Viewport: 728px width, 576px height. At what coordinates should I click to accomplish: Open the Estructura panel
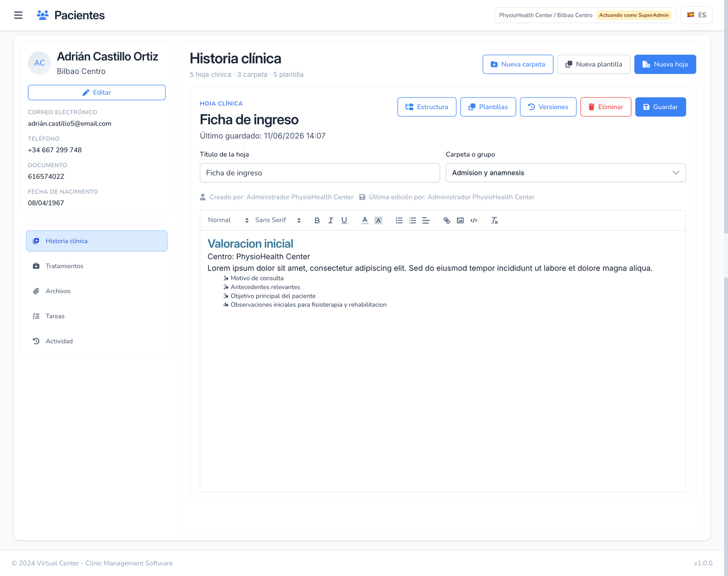[x=427, y=107]
